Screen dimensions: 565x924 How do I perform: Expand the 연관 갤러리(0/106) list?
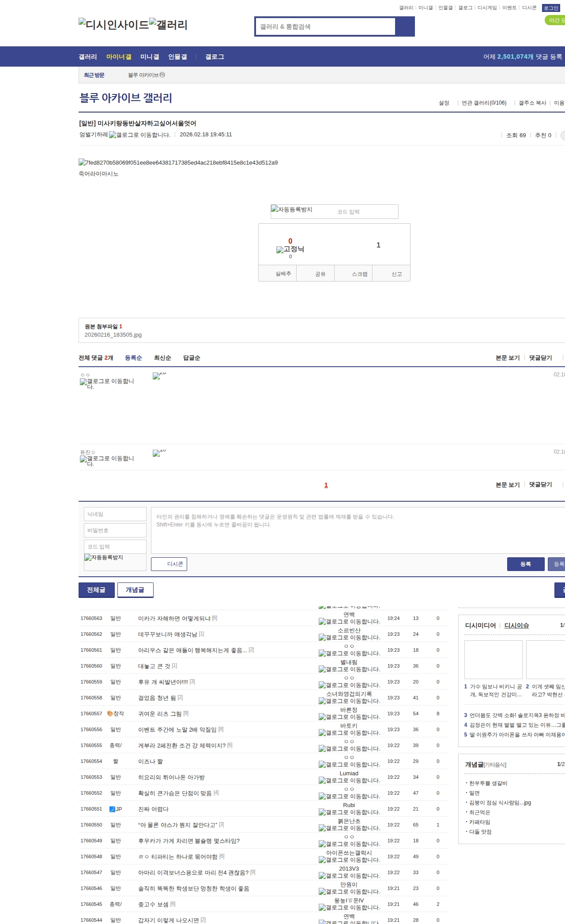click(x=484, y=103)
